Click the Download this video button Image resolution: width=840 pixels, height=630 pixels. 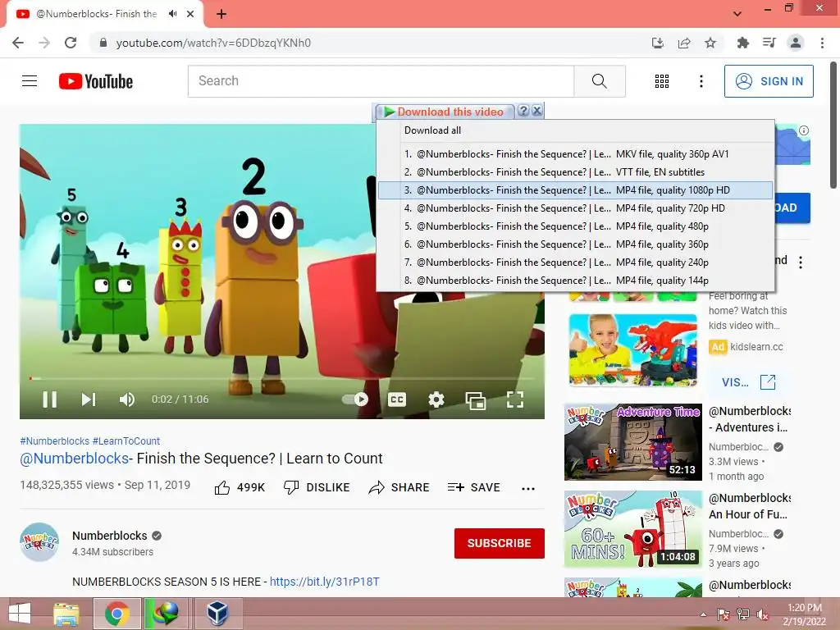pyautogui.click(x=444, y=112)
